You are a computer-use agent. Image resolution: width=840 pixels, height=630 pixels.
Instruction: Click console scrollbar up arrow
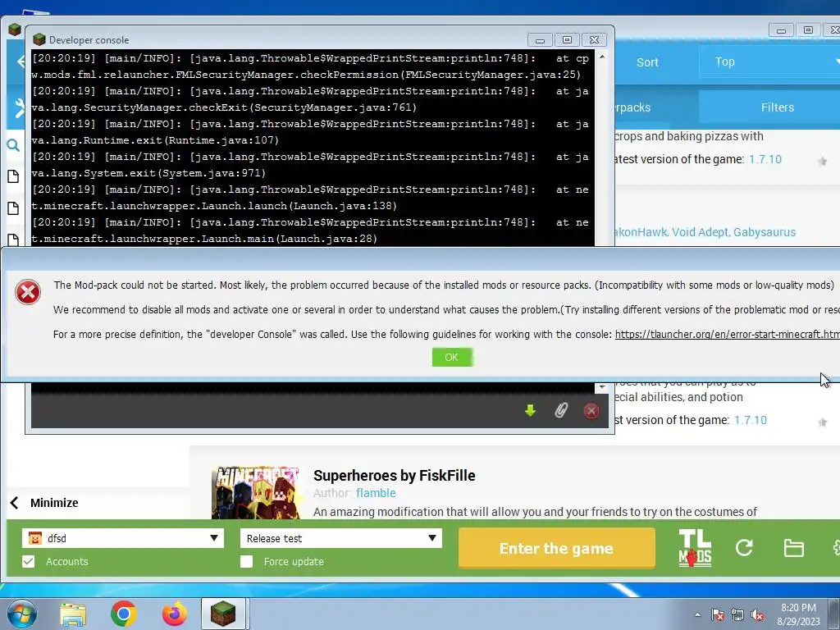pos(602,57)
